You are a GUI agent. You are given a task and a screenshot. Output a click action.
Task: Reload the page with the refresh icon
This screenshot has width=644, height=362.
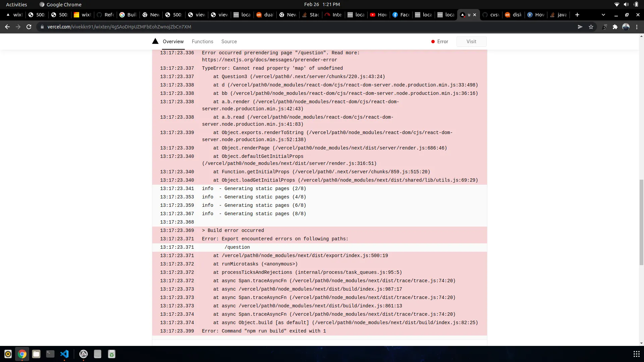pyautogui.click(x=29, y=27)
